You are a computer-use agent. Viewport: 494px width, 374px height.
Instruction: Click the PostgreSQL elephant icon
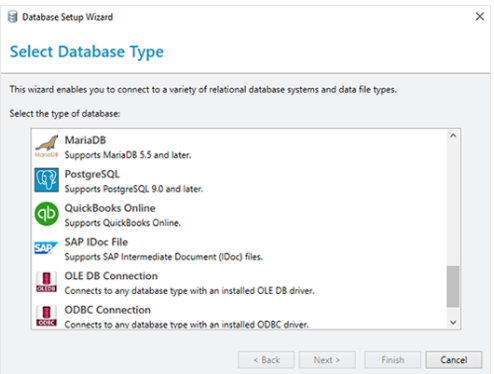[46, 180]
